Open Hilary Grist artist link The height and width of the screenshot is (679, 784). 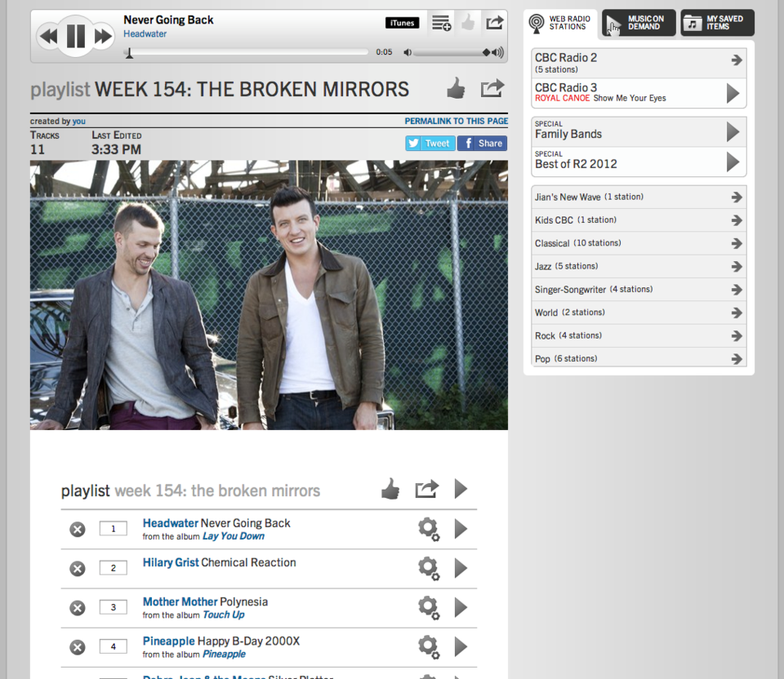click(171, 562)
